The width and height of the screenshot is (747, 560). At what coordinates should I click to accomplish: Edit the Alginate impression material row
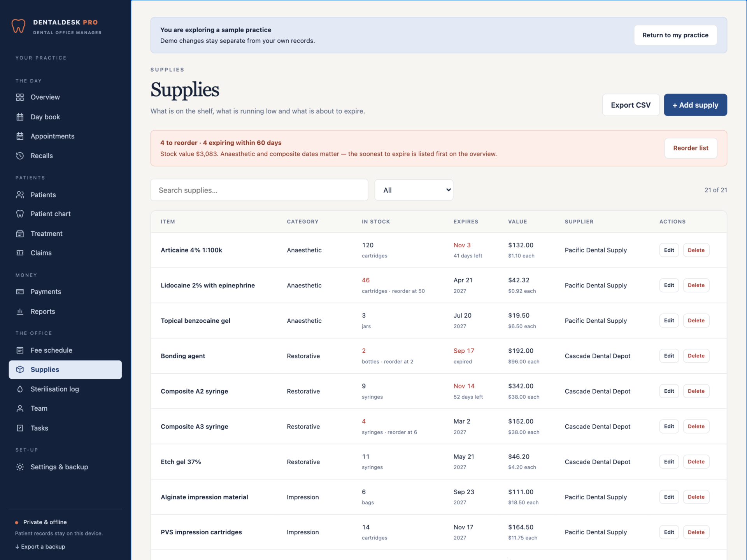pos(669,497)
